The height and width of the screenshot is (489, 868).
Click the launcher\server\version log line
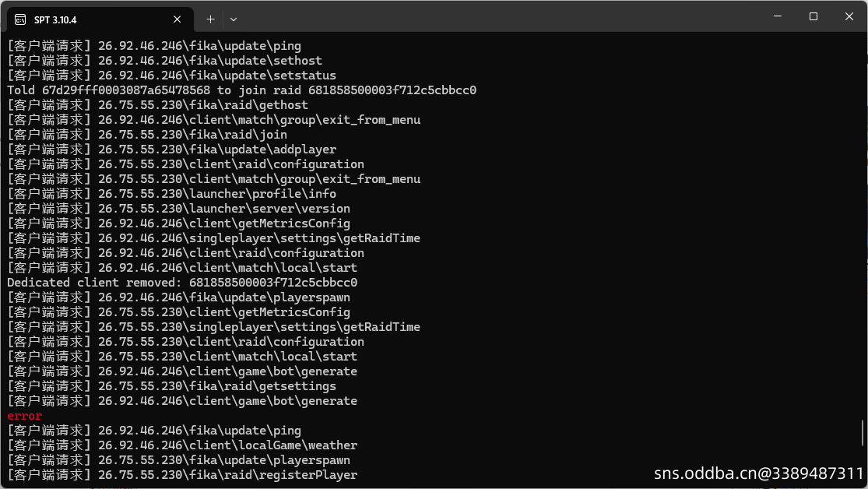(178, 209)
